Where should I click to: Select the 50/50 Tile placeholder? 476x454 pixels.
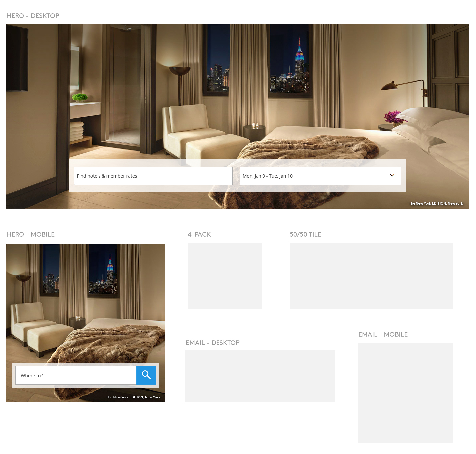(371, 276)
